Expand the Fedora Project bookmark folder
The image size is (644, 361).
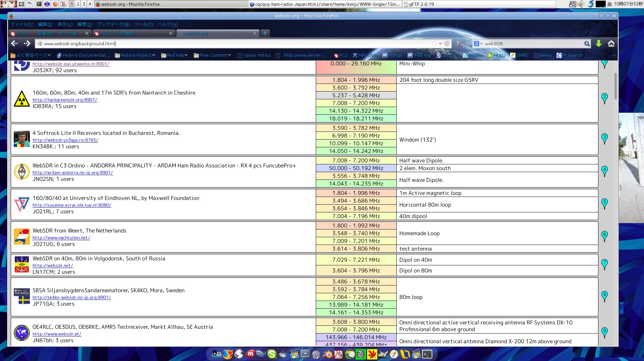[x=135, y=55]
